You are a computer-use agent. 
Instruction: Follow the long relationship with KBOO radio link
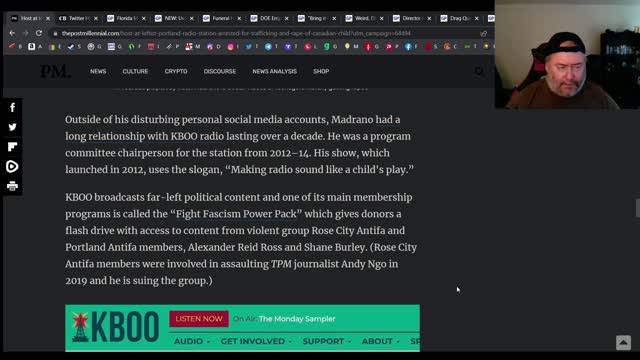coord(144,136)
